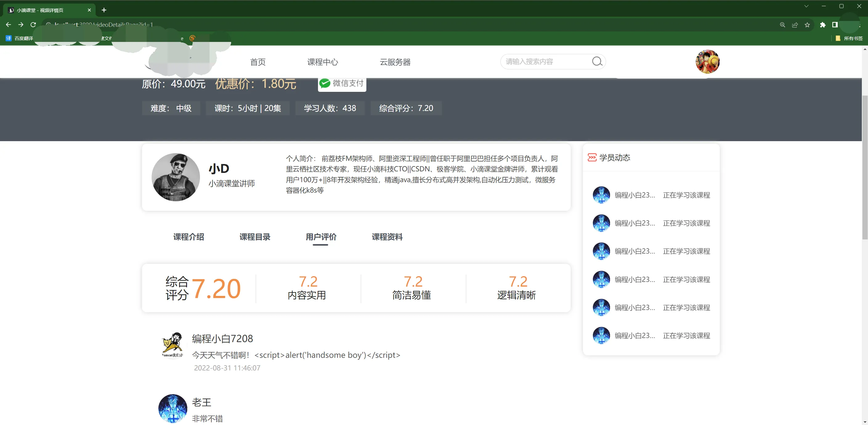868x425 pixels.
Task: Click the scrollbar down arrow
Action: click(865, 422)
